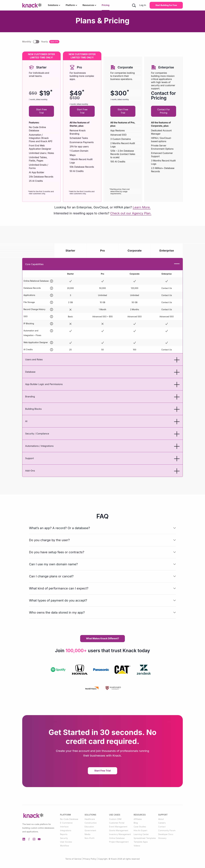The height and width of the screenshot is (868, 205).
Task: Open Knack's Instagram icon in footer
Action: [x=34, y=839]
